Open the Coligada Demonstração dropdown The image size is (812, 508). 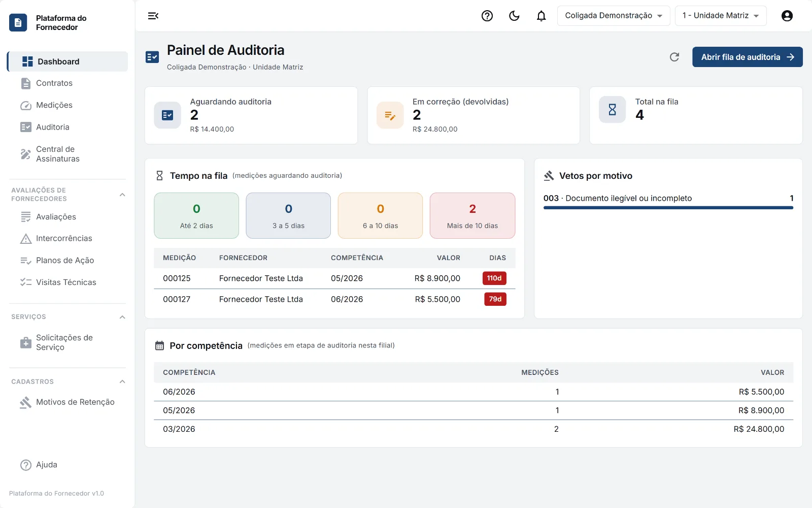click(x=614, y=16)
